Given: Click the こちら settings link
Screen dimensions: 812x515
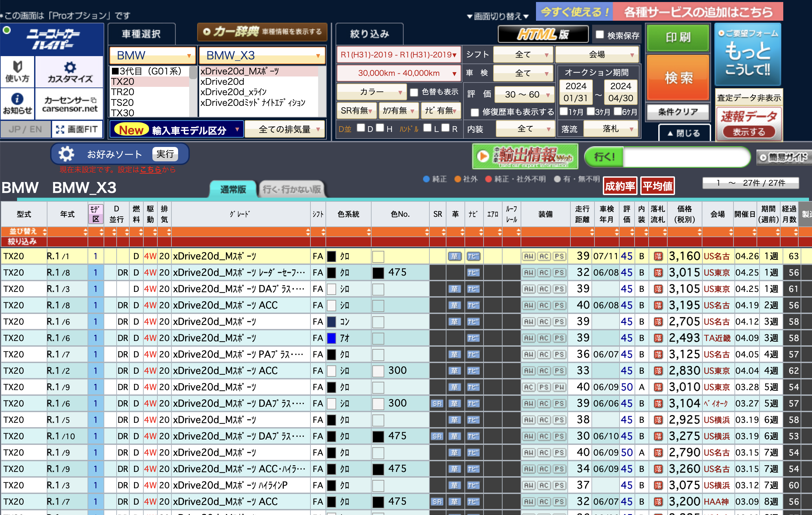Looking at the screenshot, I should [151, 170].
